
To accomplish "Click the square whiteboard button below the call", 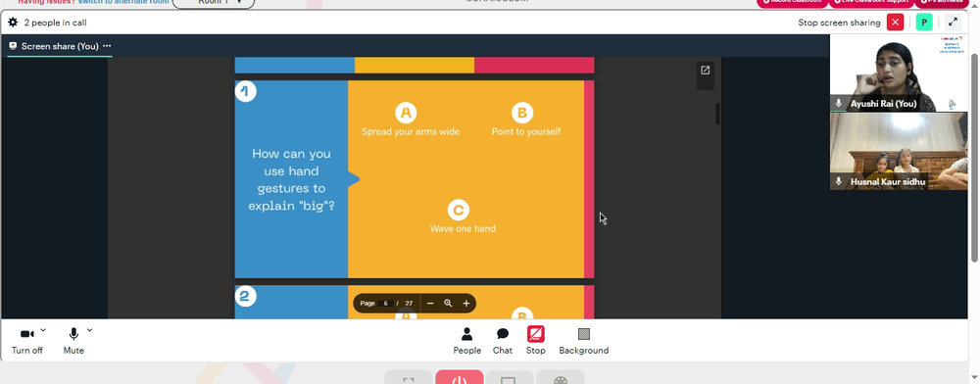I will (x=510, y=377).
